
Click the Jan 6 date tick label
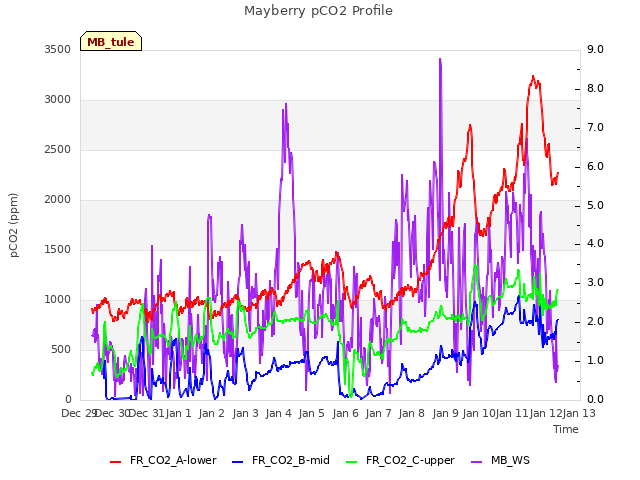(x=345, y=413)
